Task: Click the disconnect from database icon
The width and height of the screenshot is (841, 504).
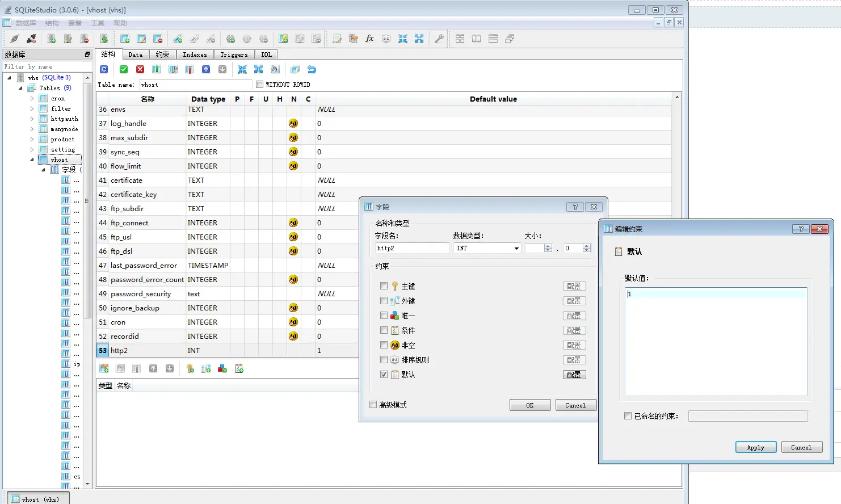Action: tap(31, 39)
